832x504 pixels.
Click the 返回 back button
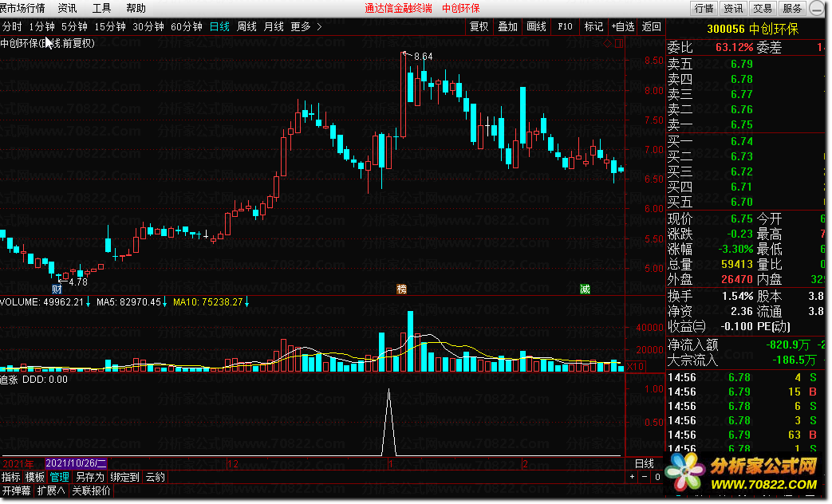pyautogui.click(x=651, y=26)
